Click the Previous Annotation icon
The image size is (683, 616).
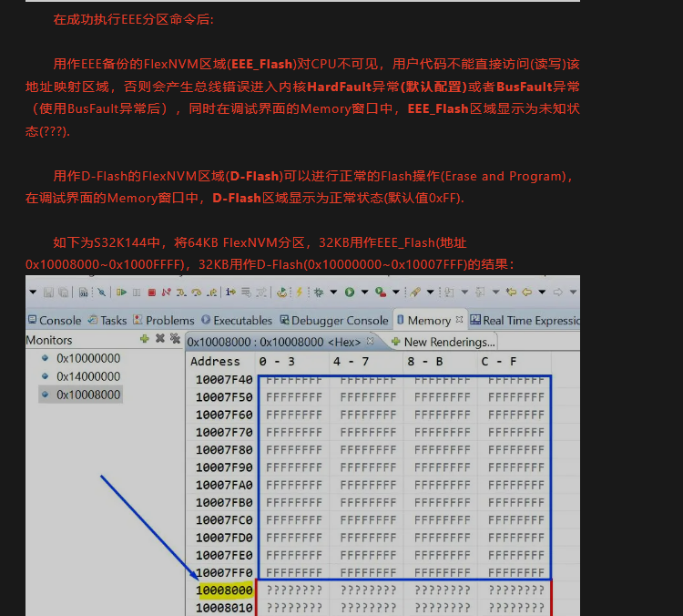[480, 293]
